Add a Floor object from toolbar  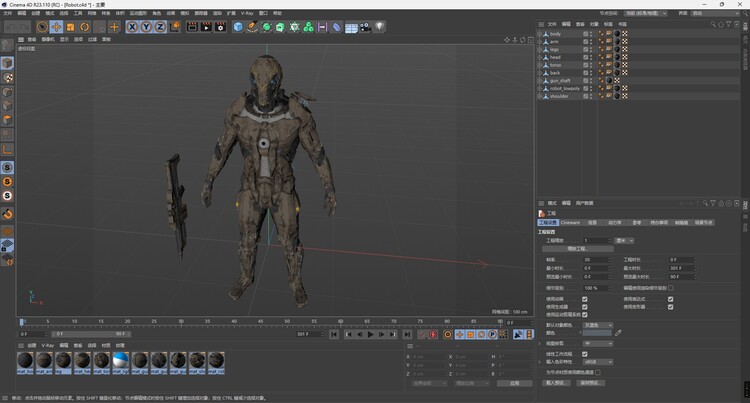pyautogui.click(x=351, y=27)
